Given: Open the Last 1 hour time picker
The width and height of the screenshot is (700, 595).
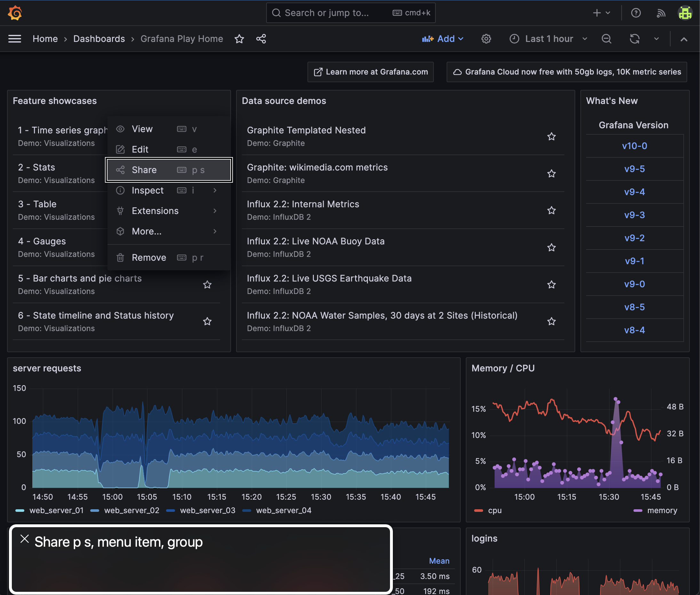Looking at the screenshot, I should pos(548,38).
